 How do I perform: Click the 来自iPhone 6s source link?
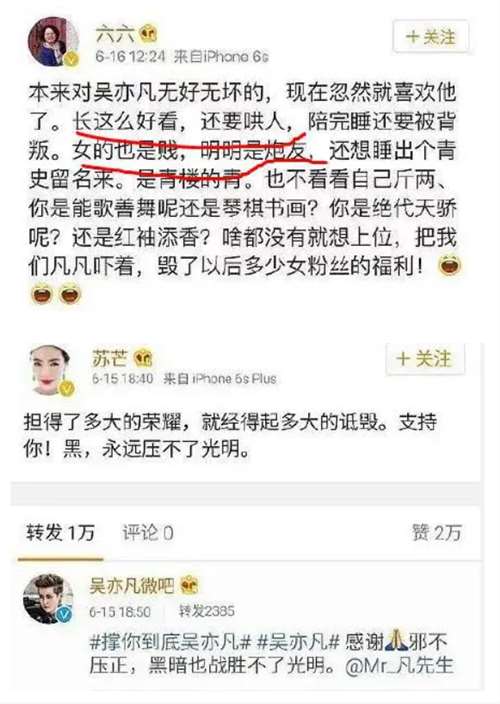pos(221,57)
